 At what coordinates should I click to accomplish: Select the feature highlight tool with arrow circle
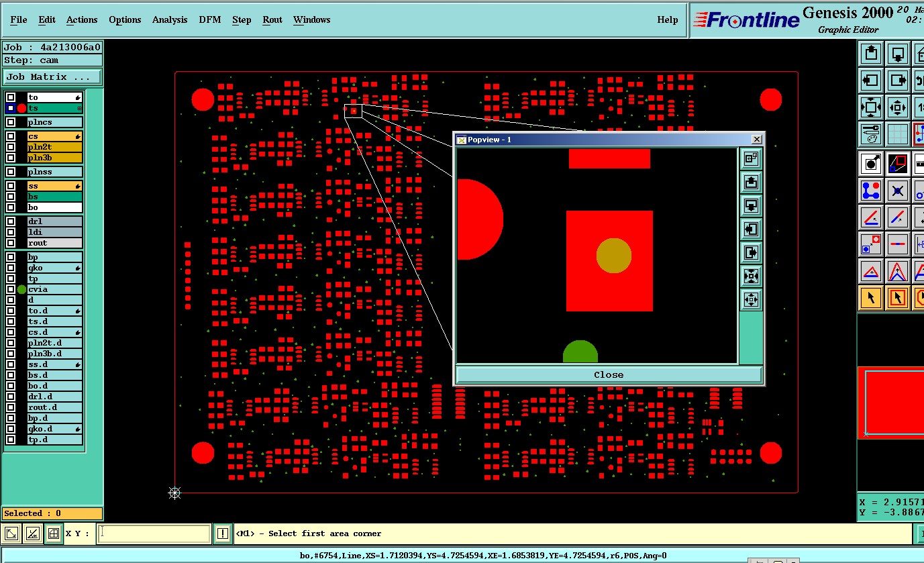coord(870,163)
